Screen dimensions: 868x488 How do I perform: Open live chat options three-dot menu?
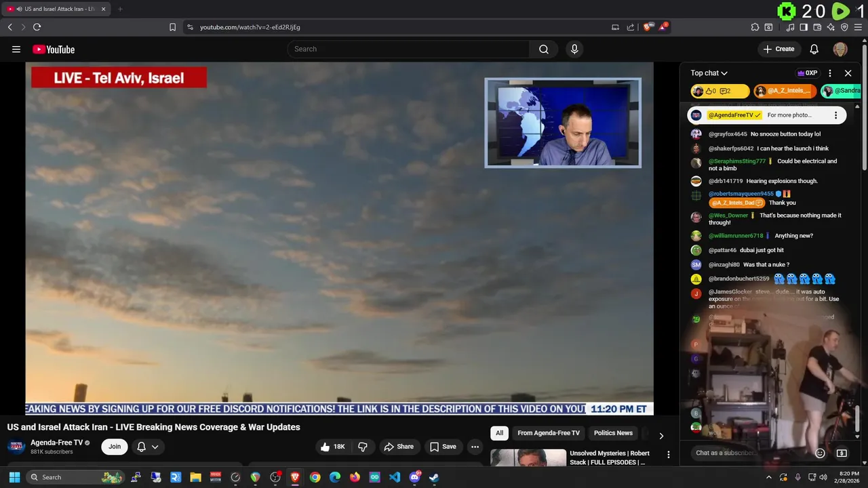[x=830, y=73]
